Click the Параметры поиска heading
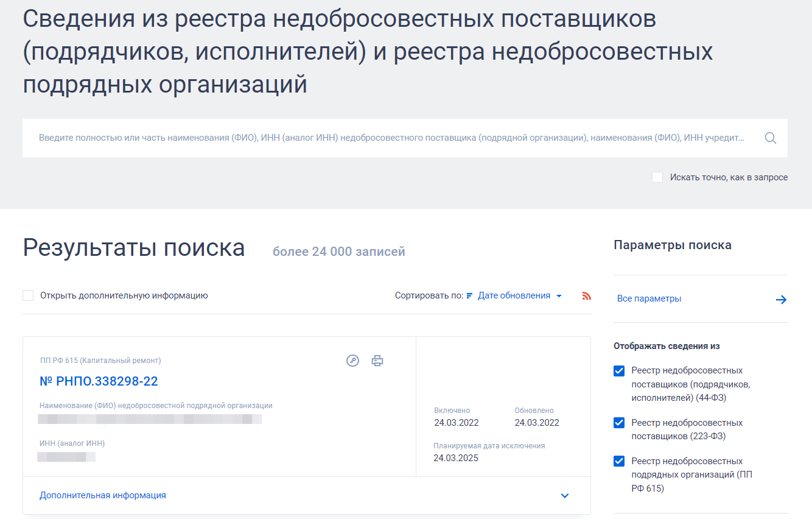 (x=673, y=245)
